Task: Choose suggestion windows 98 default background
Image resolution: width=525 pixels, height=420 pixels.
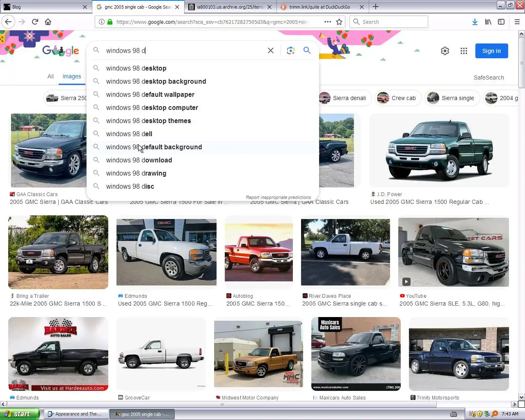Action: tap(203, 147)
